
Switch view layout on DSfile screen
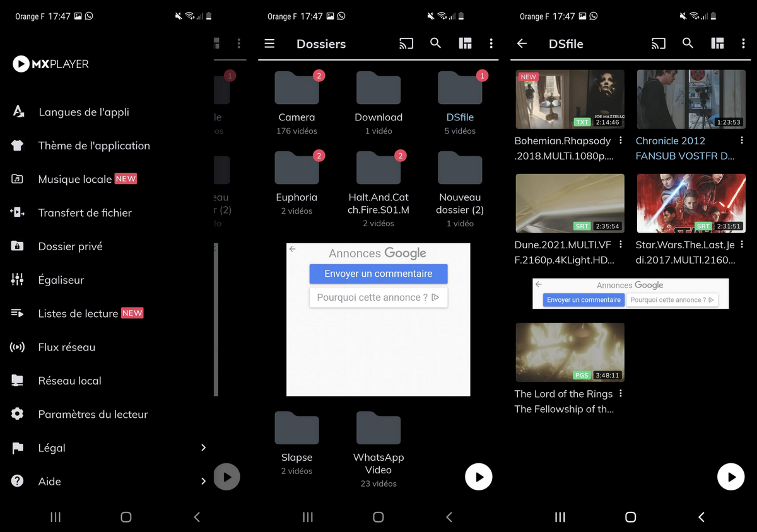coord(718,43)
